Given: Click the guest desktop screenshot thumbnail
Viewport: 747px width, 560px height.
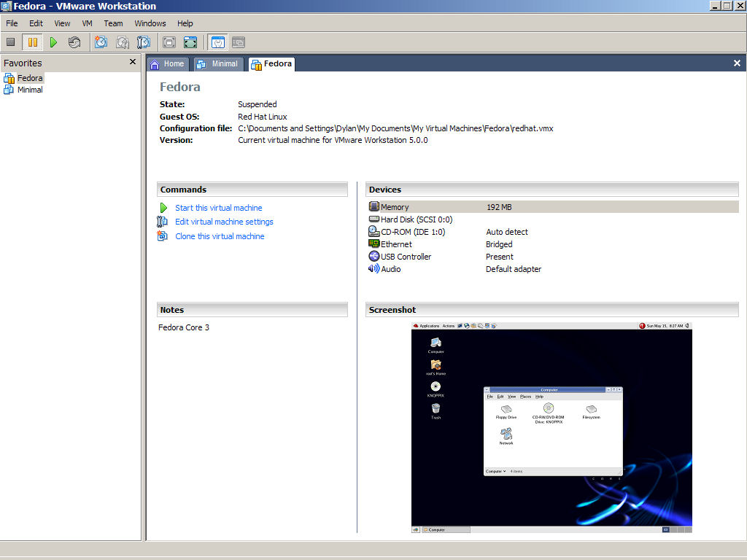Looking at the screenshot, I should point(551,427).
